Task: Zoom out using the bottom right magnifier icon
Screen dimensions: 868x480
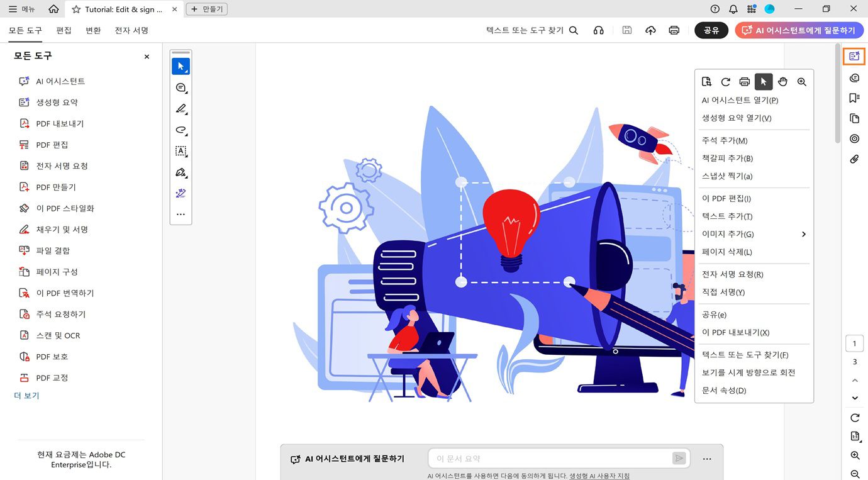Action: [x=855, y=474]
